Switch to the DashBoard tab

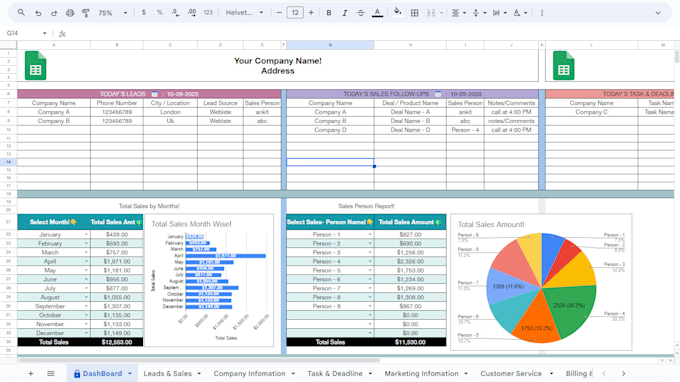tap(102, 373)
